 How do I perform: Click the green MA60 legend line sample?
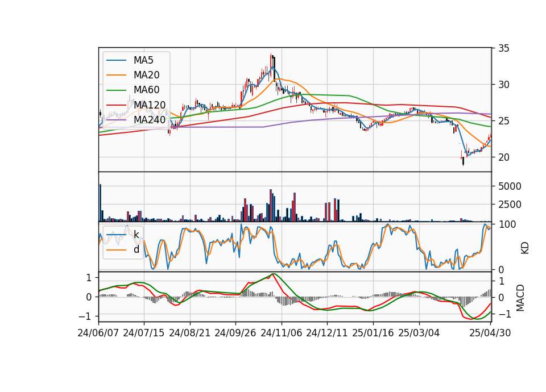116,90
